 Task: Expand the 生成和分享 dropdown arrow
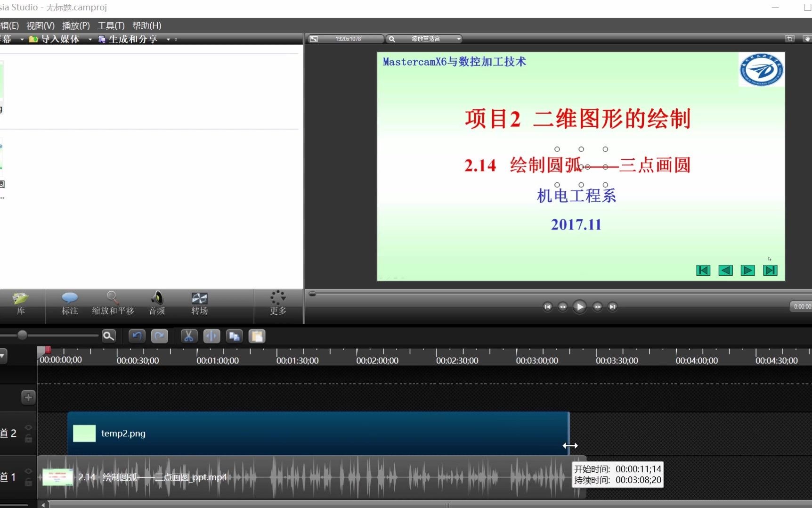pos(168,39)
